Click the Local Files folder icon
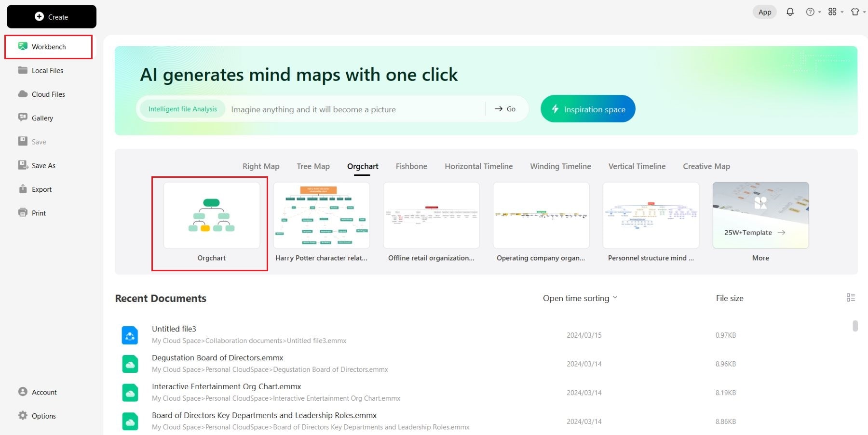868x435 pixels. point(23,70)
